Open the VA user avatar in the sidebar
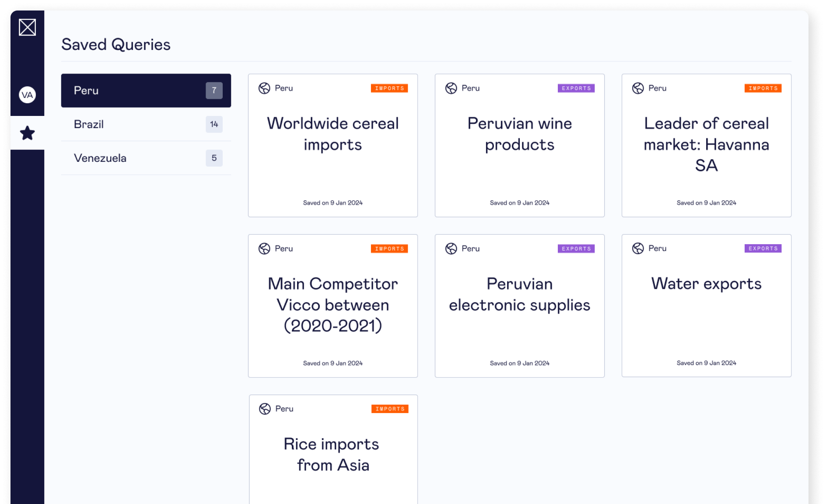Viewport: 826px width, 504px height. coord(28,94)
